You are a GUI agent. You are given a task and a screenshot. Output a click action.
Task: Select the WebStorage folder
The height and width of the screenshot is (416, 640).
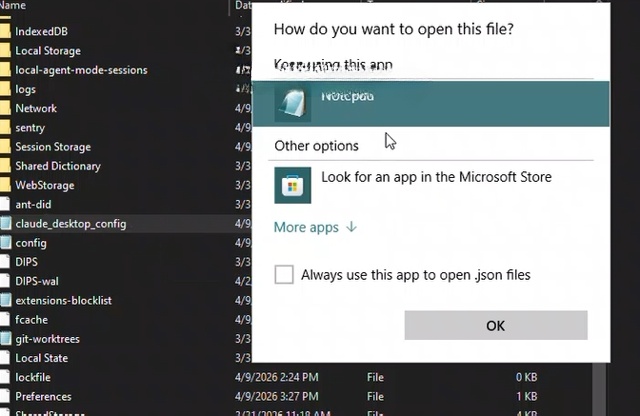click(x=45, y=185)
